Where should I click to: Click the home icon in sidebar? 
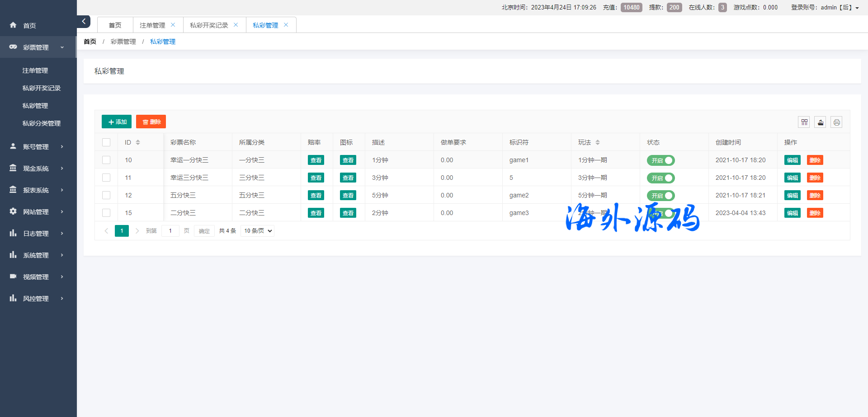point(13,25)
